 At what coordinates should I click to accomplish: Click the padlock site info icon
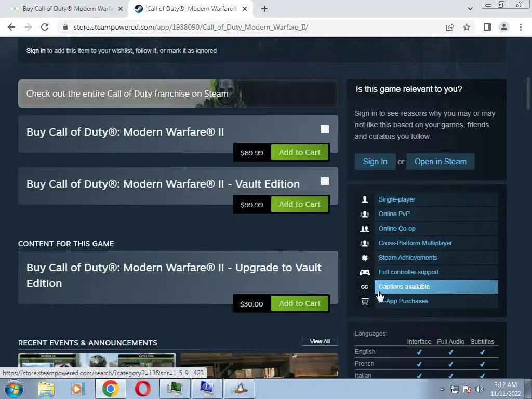[65, 27]
